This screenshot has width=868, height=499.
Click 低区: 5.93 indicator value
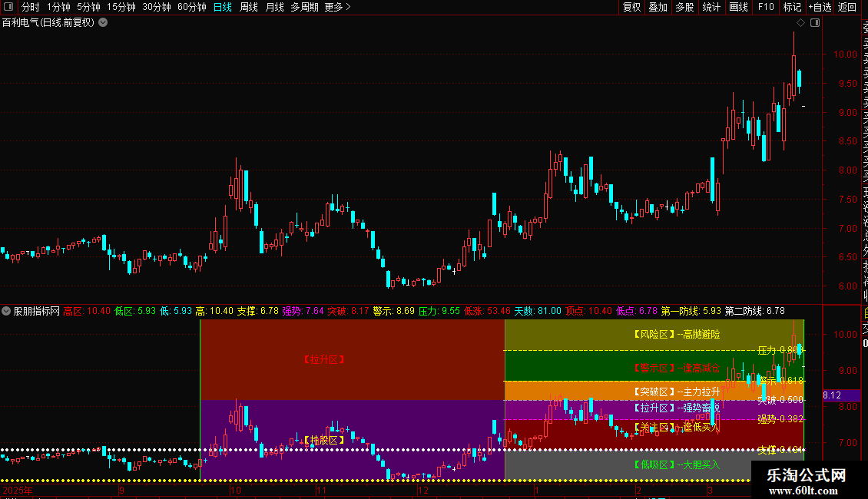(135, 311)
